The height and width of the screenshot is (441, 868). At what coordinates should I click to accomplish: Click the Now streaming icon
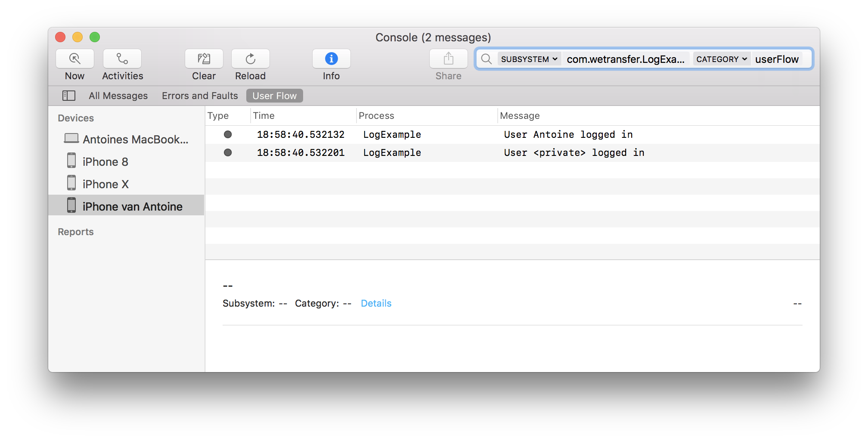tap(74, 59)
